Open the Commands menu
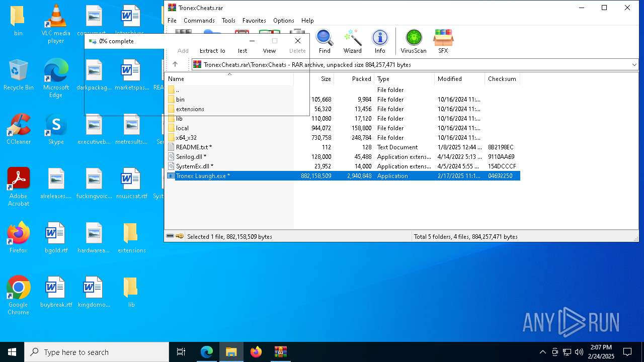 point(199,21)
